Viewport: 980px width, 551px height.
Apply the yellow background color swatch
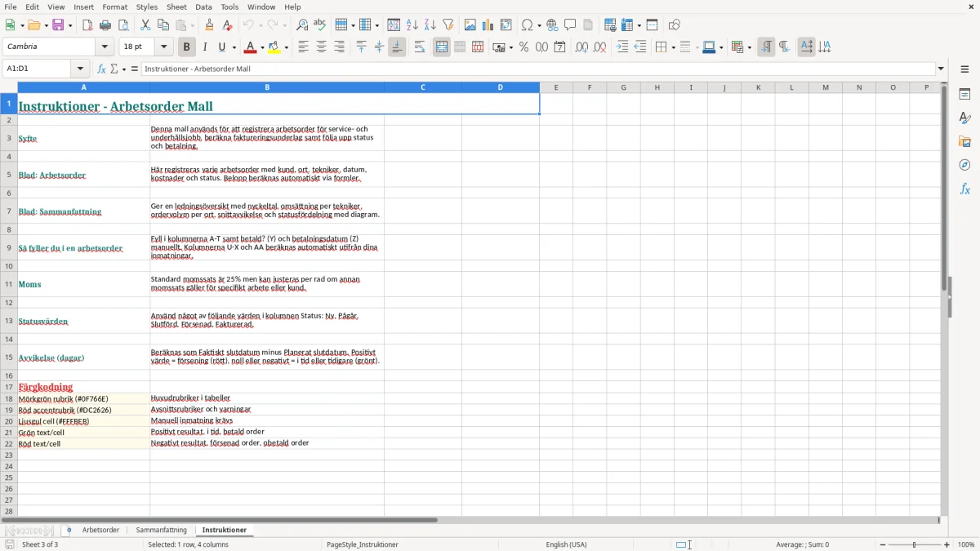coord(274,47)
